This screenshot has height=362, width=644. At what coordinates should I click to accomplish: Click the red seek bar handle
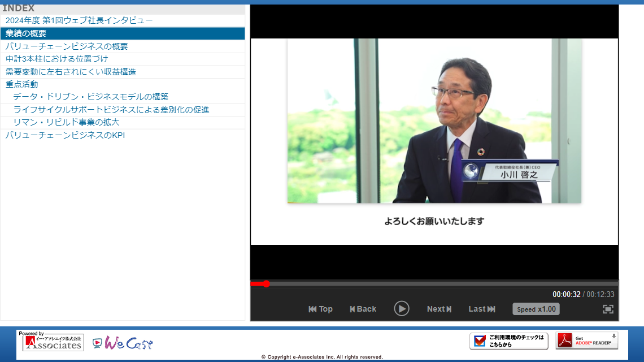266,284
